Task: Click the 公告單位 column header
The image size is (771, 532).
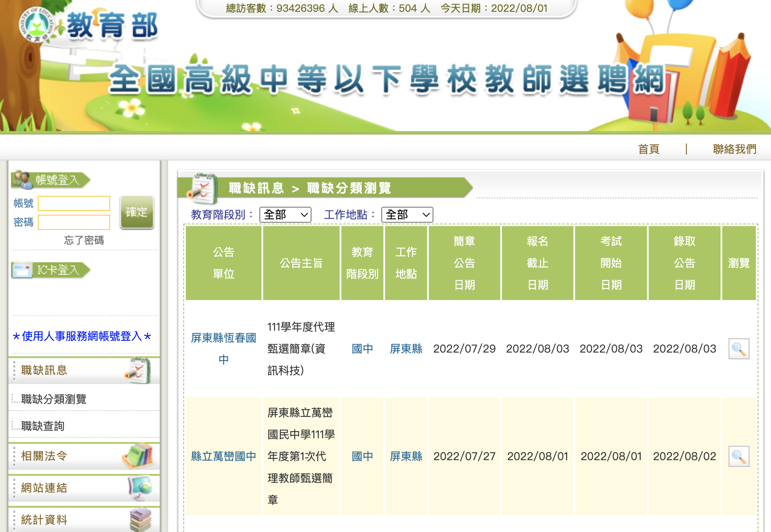Action: 224,263
